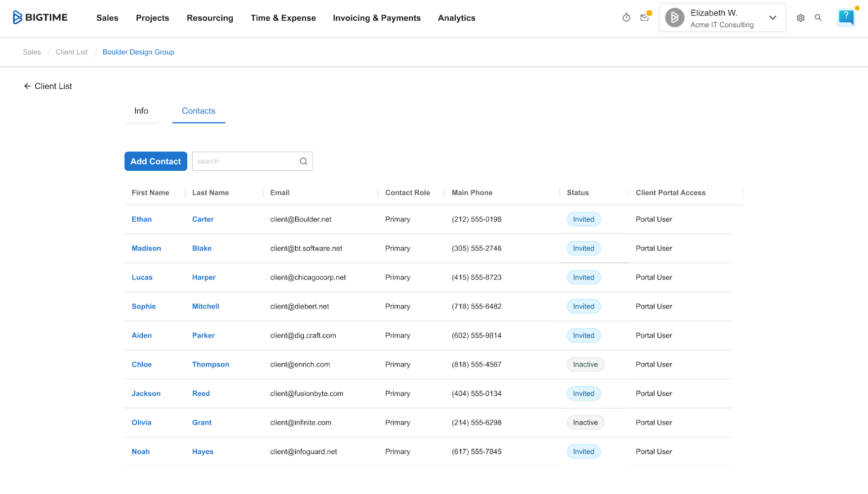Open contact Ethan's first name link
This screenshot has height=494, width=868.
tap(142, 220)
